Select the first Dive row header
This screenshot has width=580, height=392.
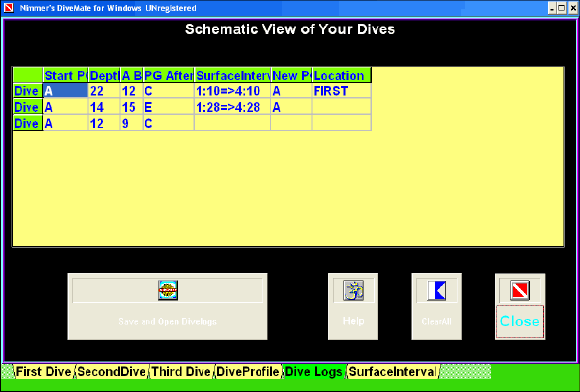(29, 91)
